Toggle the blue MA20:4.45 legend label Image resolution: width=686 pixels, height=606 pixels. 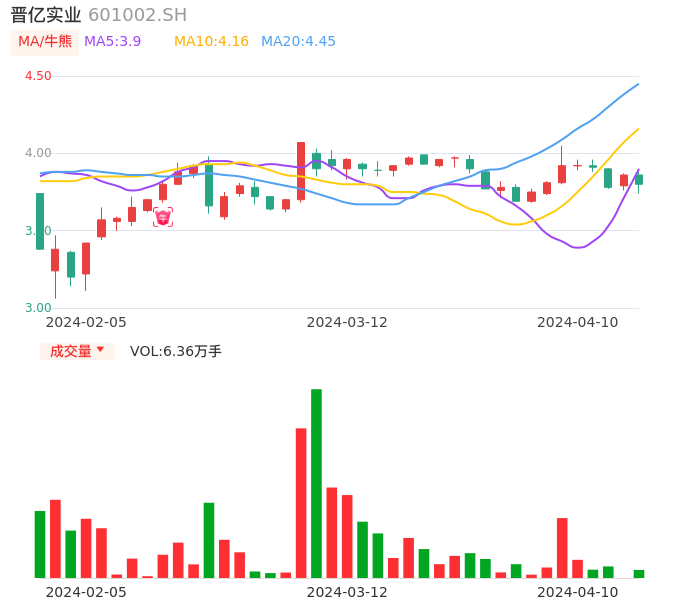pyautogui.click(x=298, y=42)
